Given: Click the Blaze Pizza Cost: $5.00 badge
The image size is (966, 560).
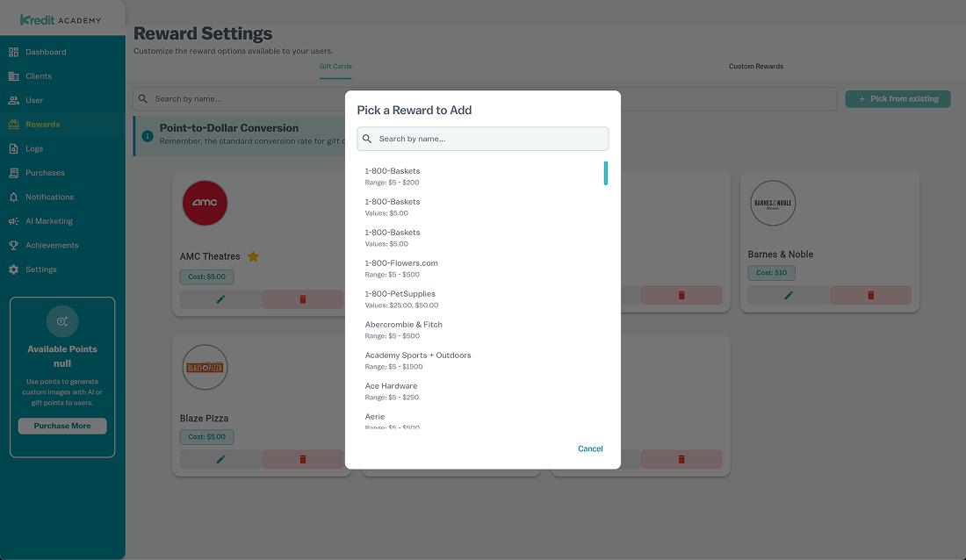Looking at the screenshot, I should tap(207, 437).
